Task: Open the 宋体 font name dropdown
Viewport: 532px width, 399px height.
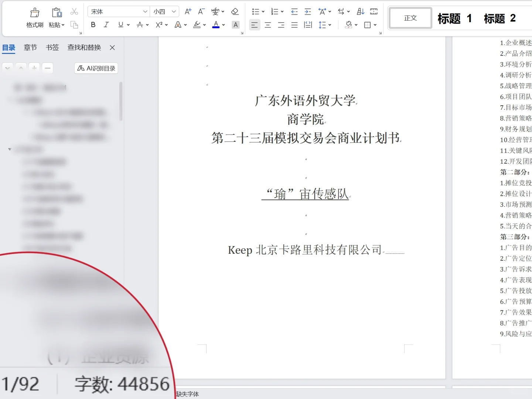Action: click(x=145, y=11)
